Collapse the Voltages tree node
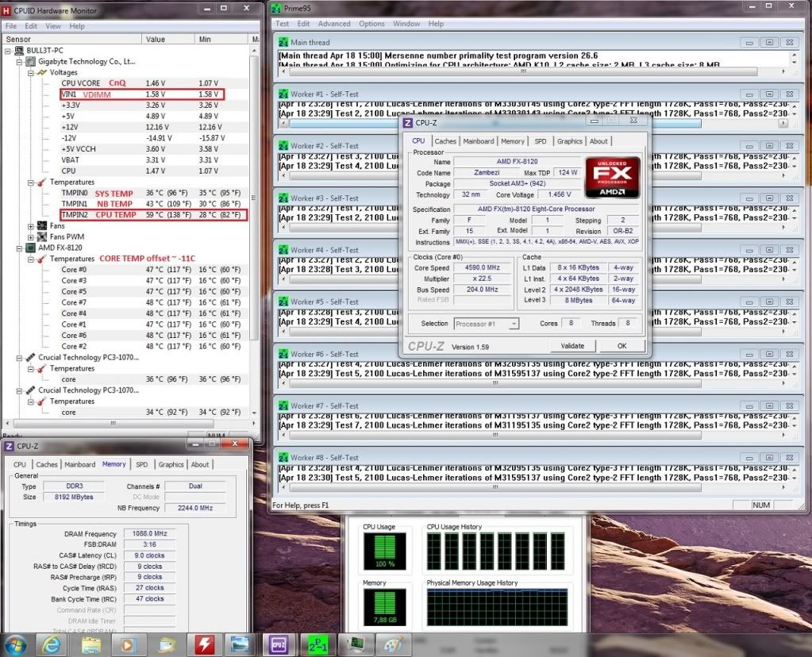Screen dimensions: 812x657 click(x=30, y=72)
